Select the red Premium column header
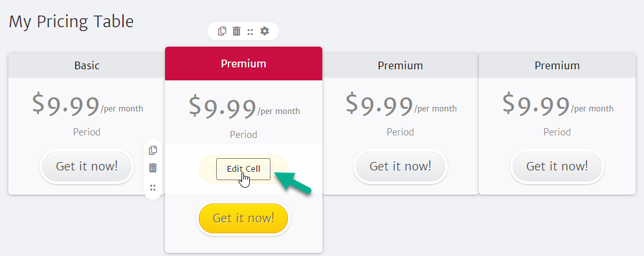This screenshot has height=256, width=644. point(243,64)
